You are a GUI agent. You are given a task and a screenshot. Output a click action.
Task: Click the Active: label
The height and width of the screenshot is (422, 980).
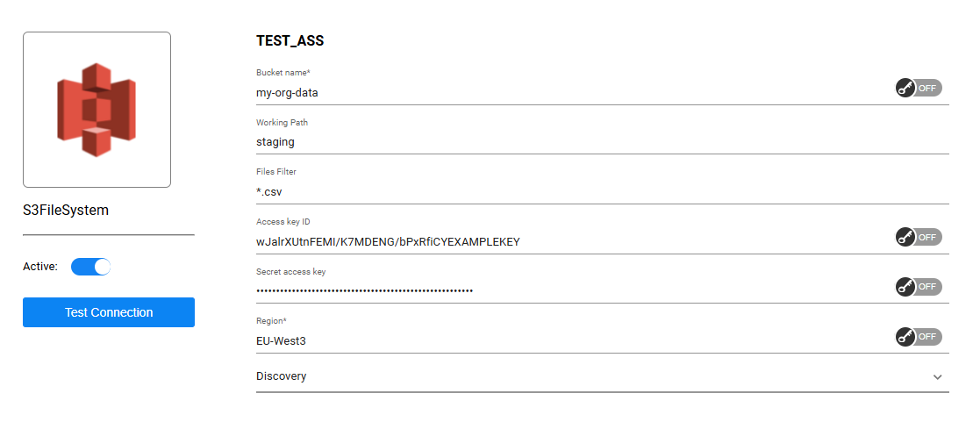40,267
